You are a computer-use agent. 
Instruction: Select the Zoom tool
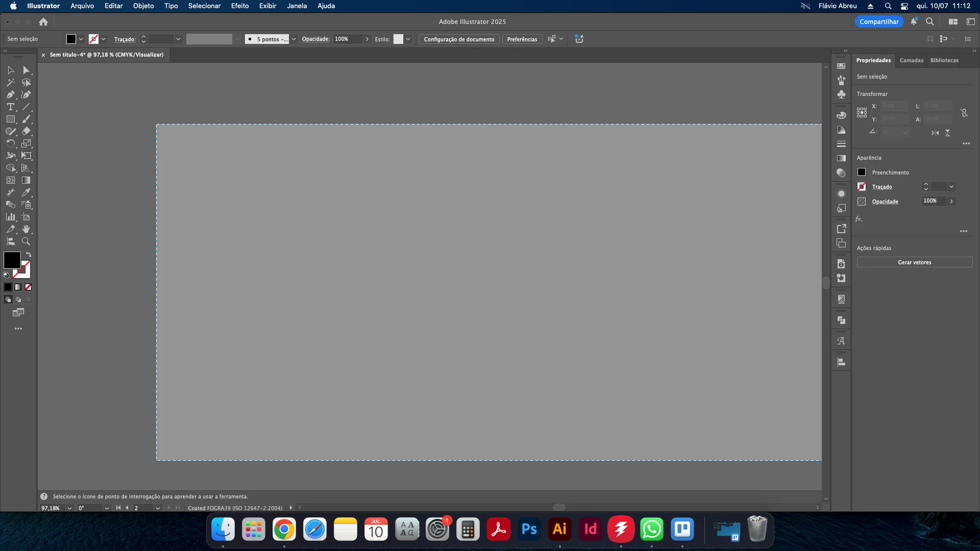[x=27, y=242]
